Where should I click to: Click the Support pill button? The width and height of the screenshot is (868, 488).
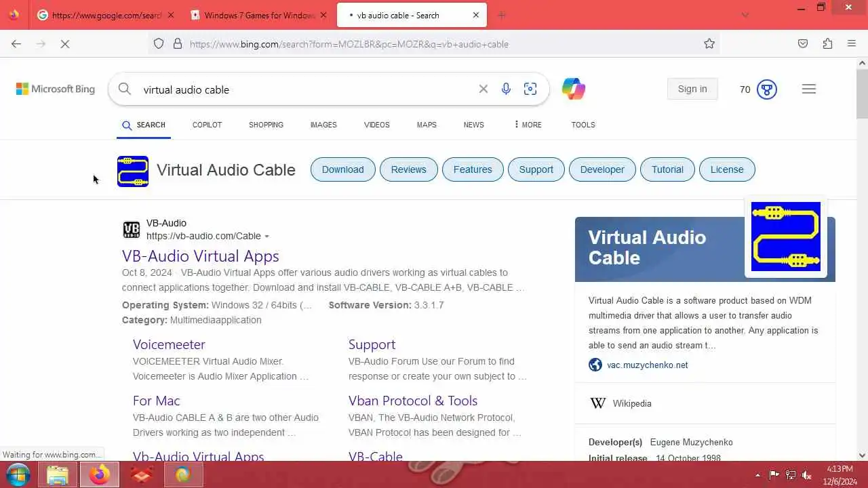[x=536, y=169]
